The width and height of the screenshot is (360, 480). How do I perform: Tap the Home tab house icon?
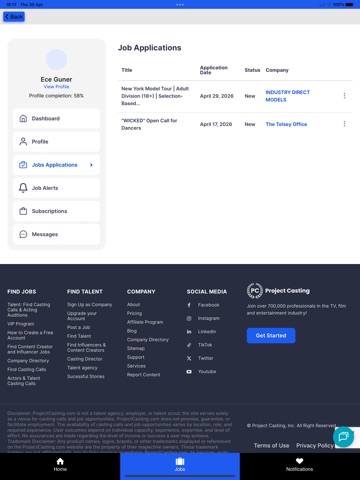(x=60, y=461)
